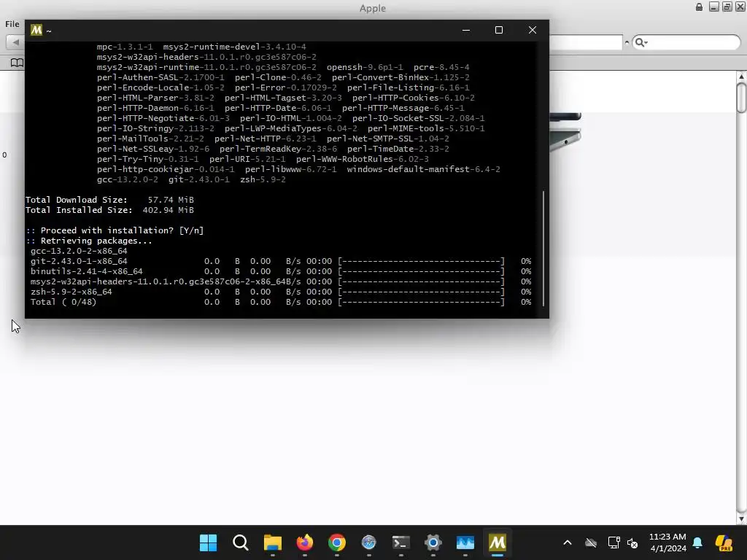Click the MSYS2 terminal title bar icon
This screenshot has width=747, height=560.
pyautogui.click(x=36, y=30)
